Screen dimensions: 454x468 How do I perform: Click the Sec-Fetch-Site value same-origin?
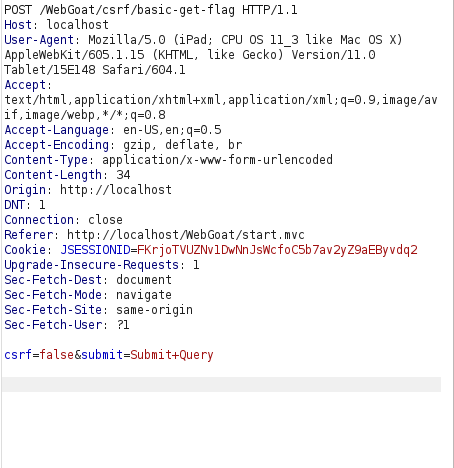pyautogui.click(x=154, y=310)
